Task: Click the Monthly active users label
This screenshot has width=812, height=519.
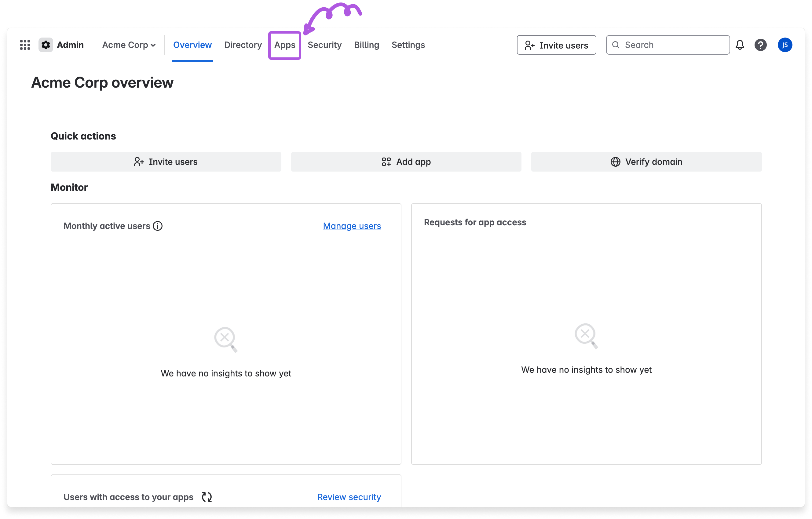Action: click(107, 226)
